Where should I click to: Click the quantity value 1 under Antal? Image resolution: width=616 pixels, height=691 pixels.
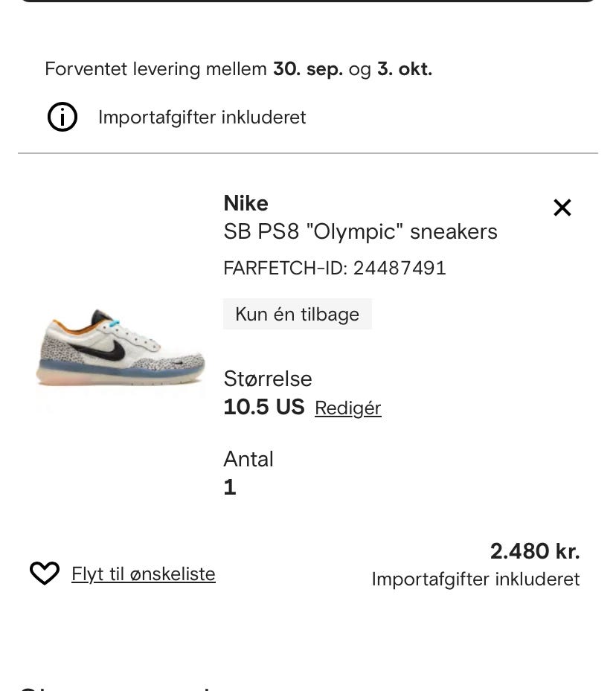point(230,487)
